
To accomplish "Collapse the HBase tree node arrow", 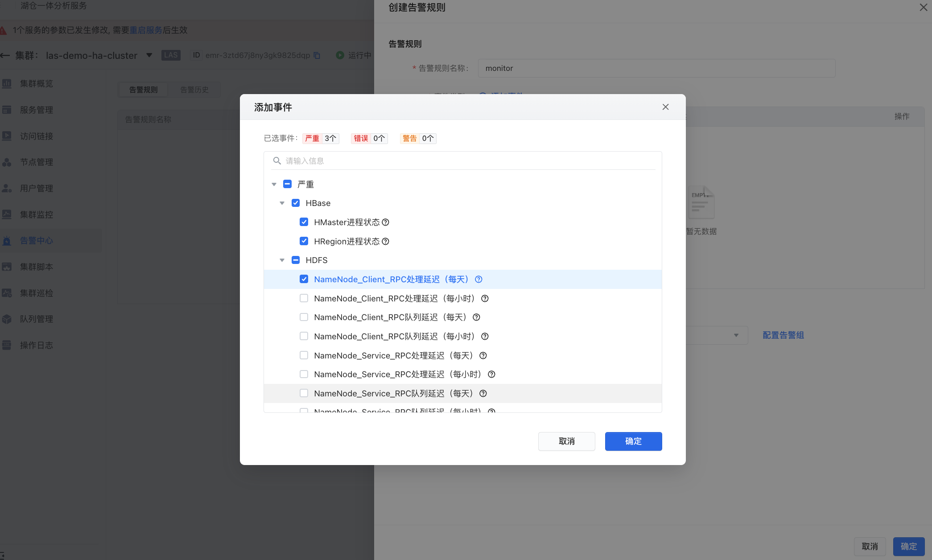I will click(x=282, y=203).
